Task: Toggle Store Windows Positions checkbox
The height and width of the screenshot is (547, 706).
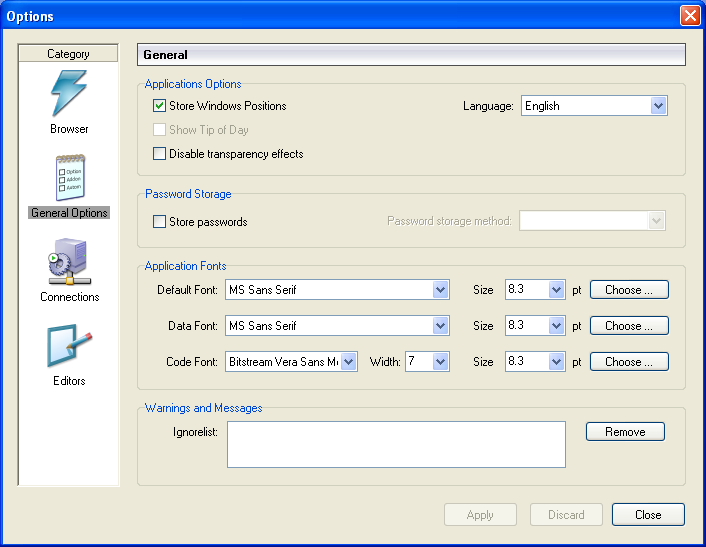Action: pos(159,106)
